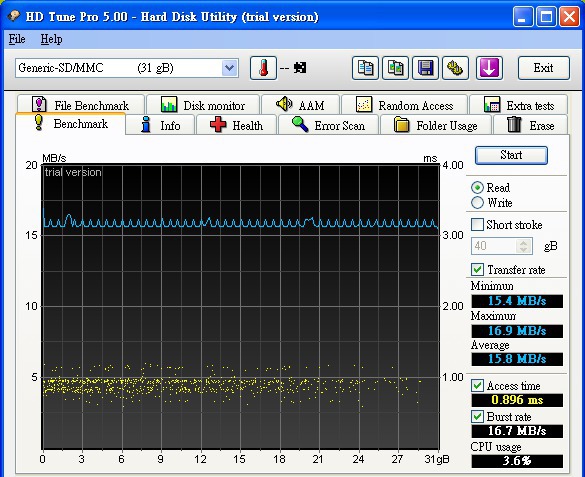
Task: Click the short stroke gB value field
Action: (494, 246)
